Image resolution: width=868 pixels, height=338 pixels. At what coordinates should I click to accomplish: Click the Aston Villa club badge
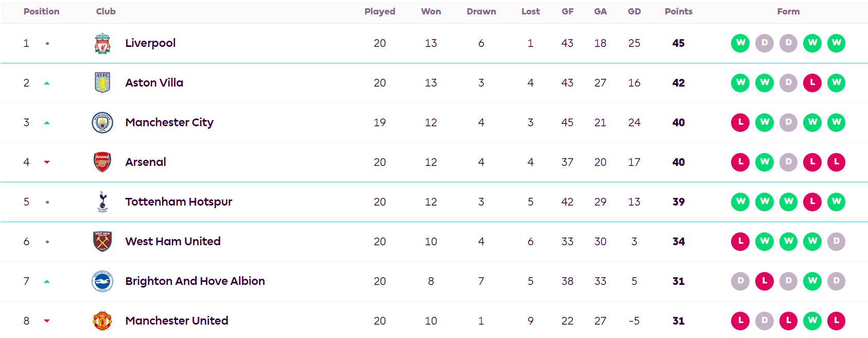click(x=102, y=82)
